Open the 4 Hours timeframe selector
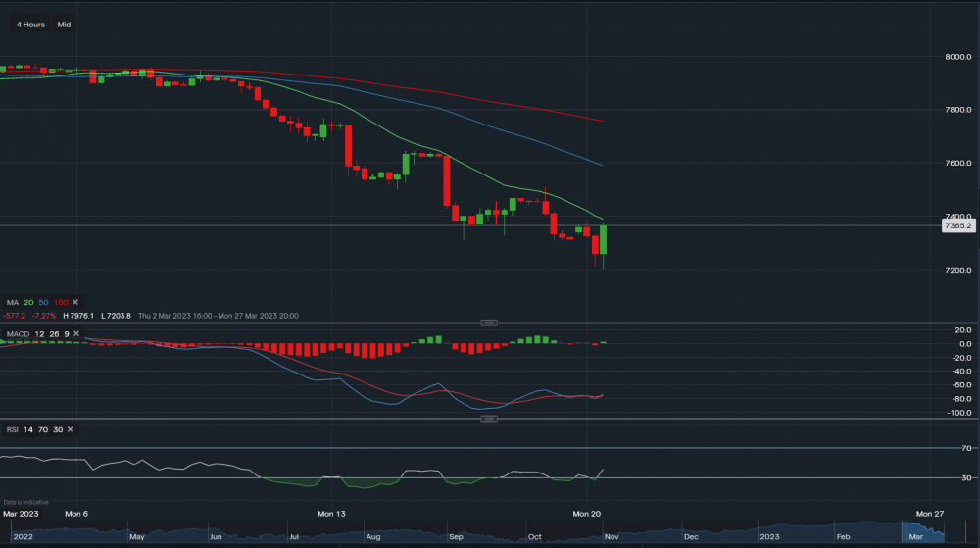Screen dimensions: 980x548 [x=32, y=24]
